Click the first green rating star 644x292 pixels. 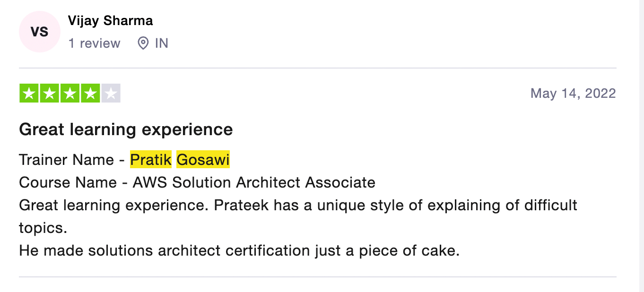point(29,94)
